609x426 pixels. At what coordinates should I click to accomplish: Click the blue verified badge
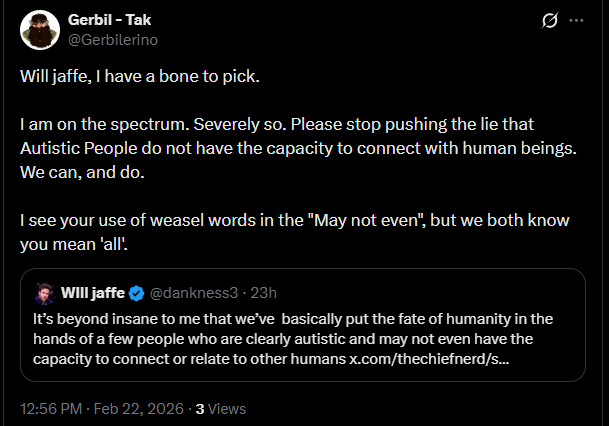click(x=137, y=293)
